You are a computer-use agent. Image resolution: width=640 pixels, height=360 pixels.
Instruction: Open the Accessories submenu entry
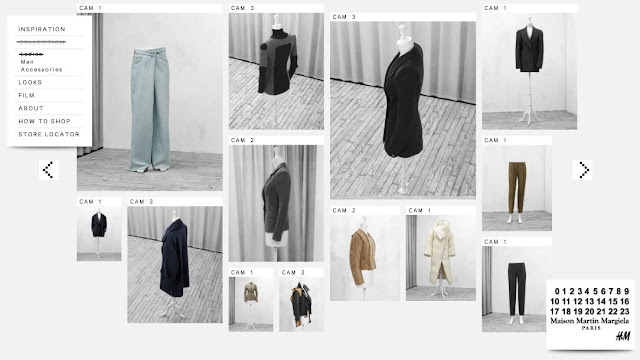(42, 70)
